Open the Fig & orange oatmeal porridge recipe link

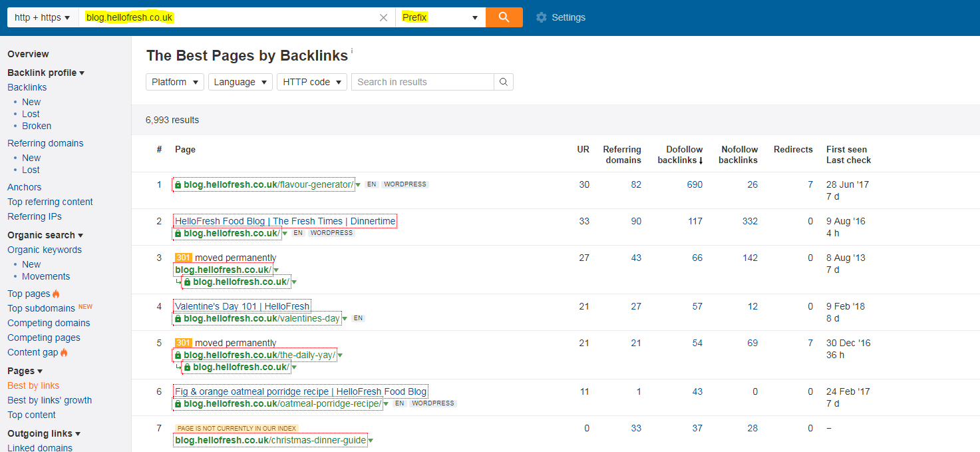(301, 391)
